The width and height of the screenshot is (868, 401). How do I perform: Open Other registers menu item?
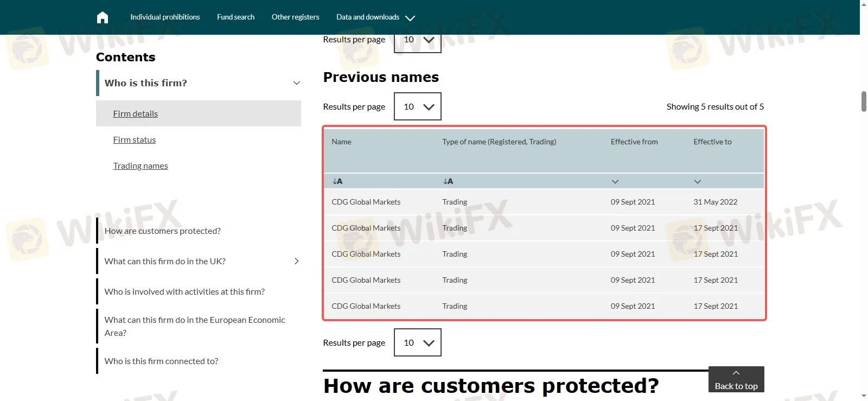(295, 17)
